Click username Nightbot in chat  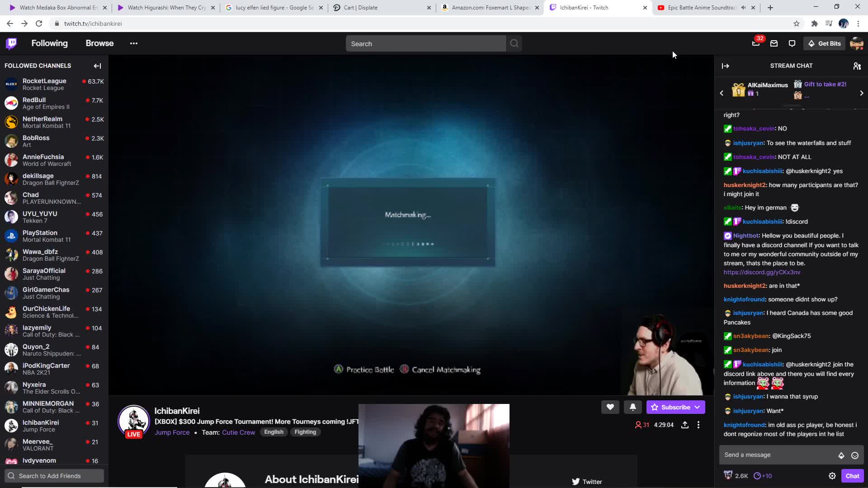point(745,236)
